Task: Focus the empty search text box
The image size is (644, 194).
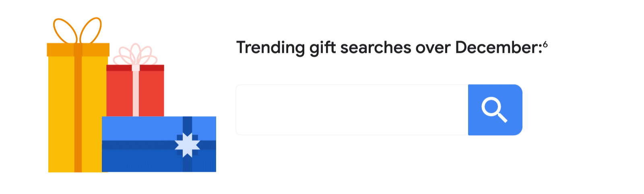Action: (352, 110)
